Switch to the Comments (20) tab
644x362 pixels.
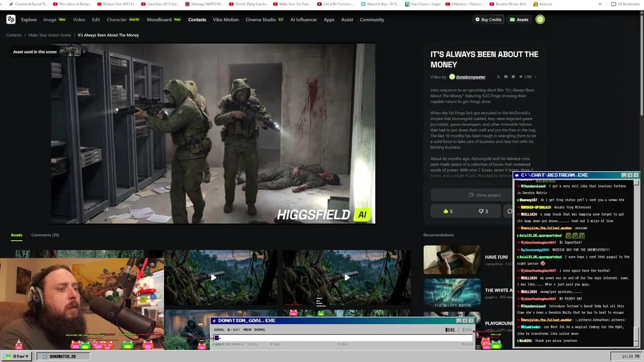(x=45, y=235)
